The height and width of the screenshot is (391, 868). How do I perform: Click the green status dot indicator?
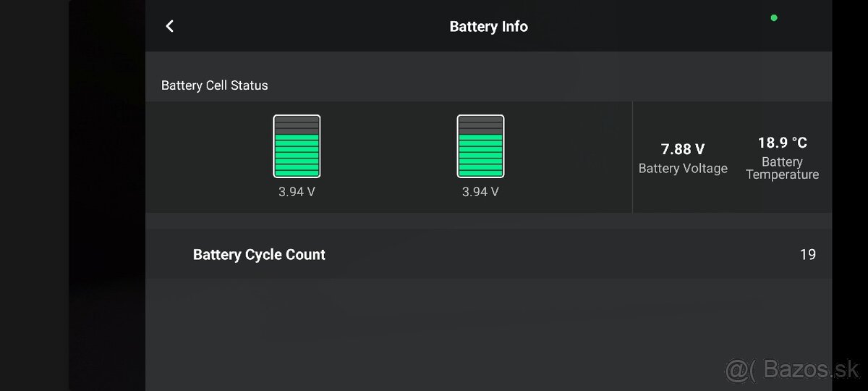click(x=774, y=17)
